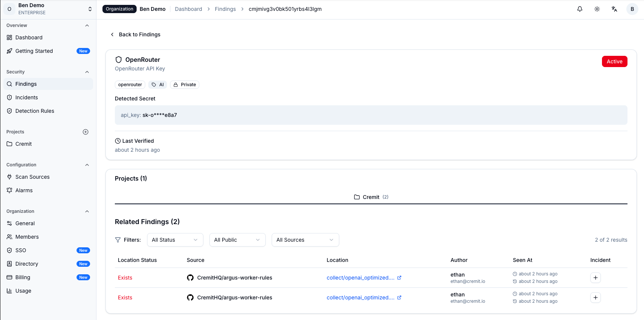The image size is (644, 320).
Task: Open Getting Started in sidebar
Action: point(48,51)
